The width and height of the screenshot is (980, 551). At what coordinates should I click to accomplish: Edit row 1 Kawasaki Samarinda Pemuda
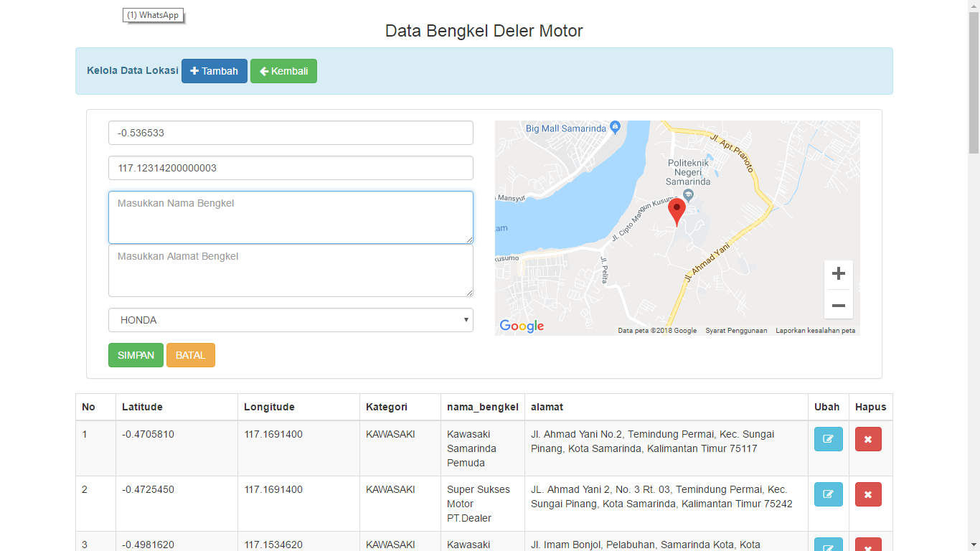828,439
